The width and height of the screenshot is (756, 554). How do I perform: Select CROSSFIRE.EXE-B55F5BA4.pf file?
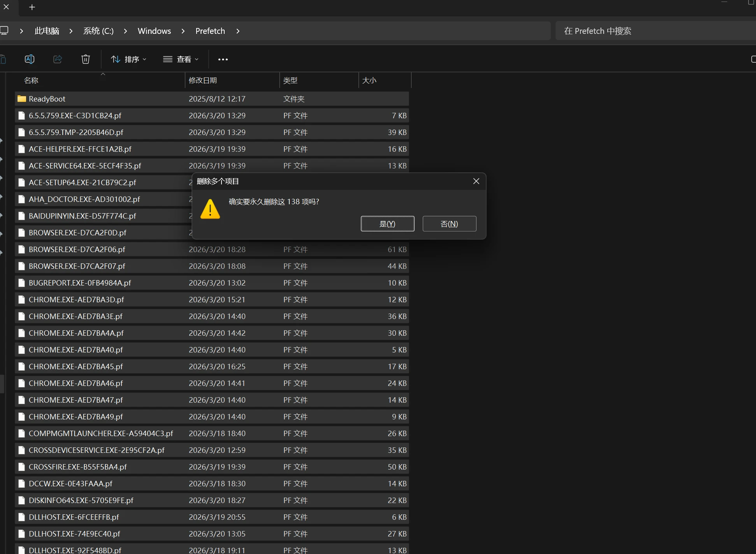(x=78, y=467)
